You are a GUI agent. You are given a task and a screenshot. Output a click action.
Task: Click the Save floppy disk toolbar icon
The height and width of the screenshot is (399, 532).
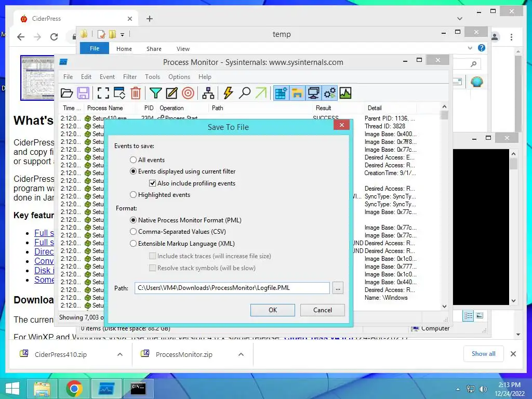(x=83, y=93)
